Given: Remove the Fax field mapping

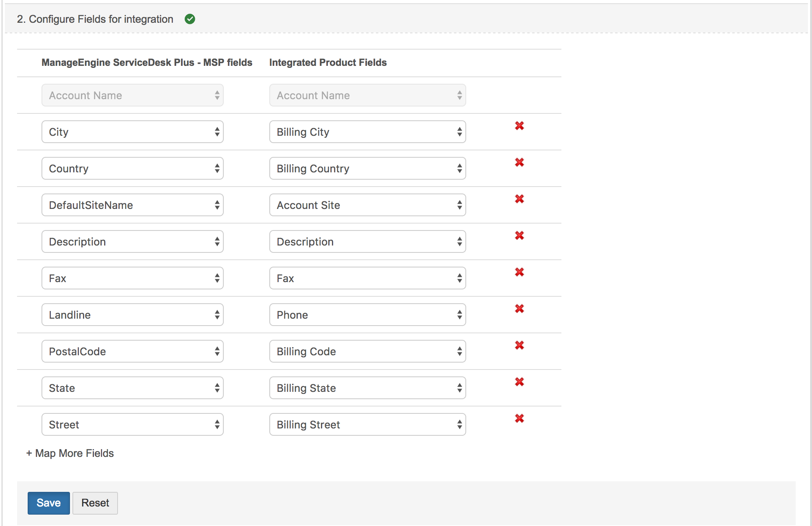Looking at the screenshot, I should [x=519, y=272].
